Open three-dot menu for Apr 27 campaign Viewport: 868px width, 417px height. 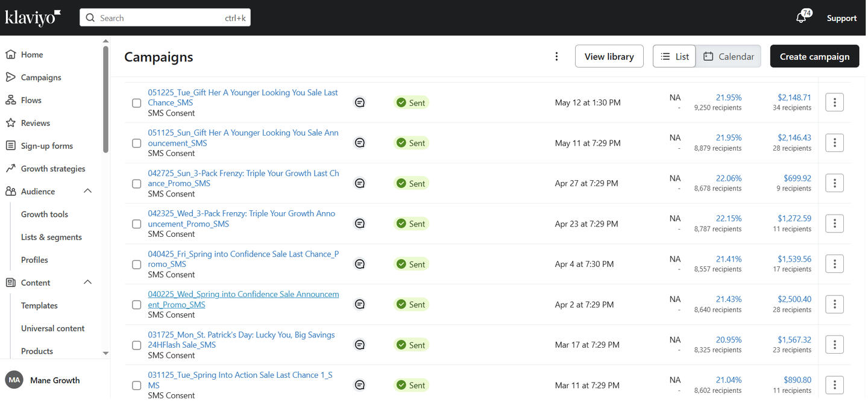point(834,183)
